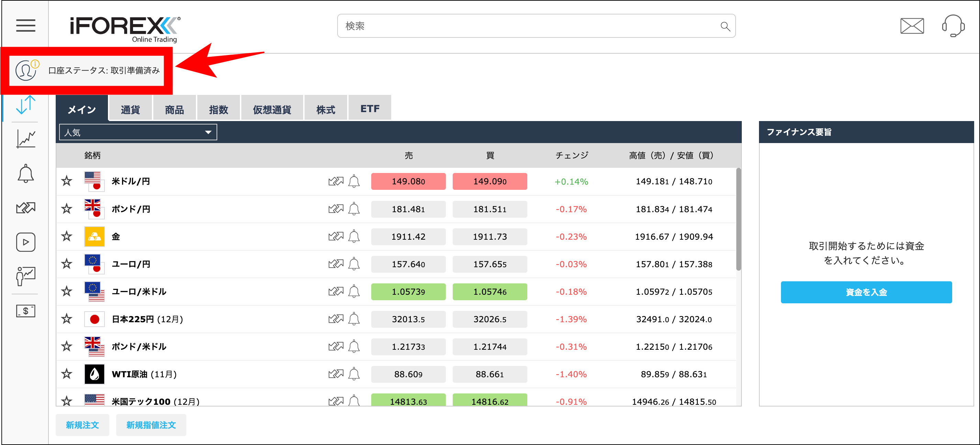Screen dimensions: 980x445
Task: Star ユーロ/米ドル as a favorite
Action: (x=67, y=292)
